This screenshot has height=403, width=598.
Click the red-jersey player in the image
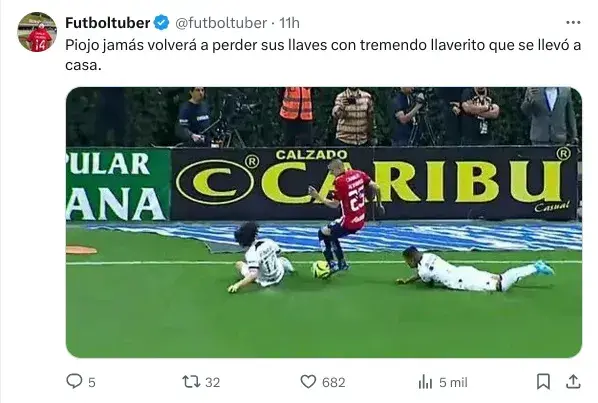click(345, 215)
